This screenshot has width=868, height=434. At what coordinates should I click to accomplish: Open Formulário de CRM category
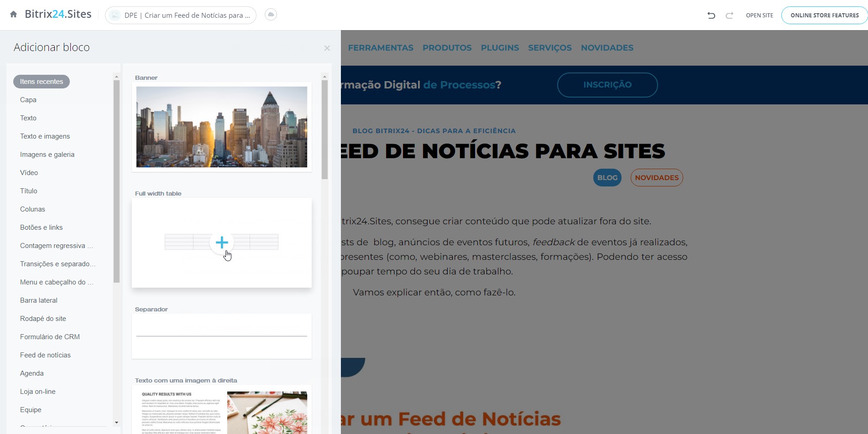50,337
